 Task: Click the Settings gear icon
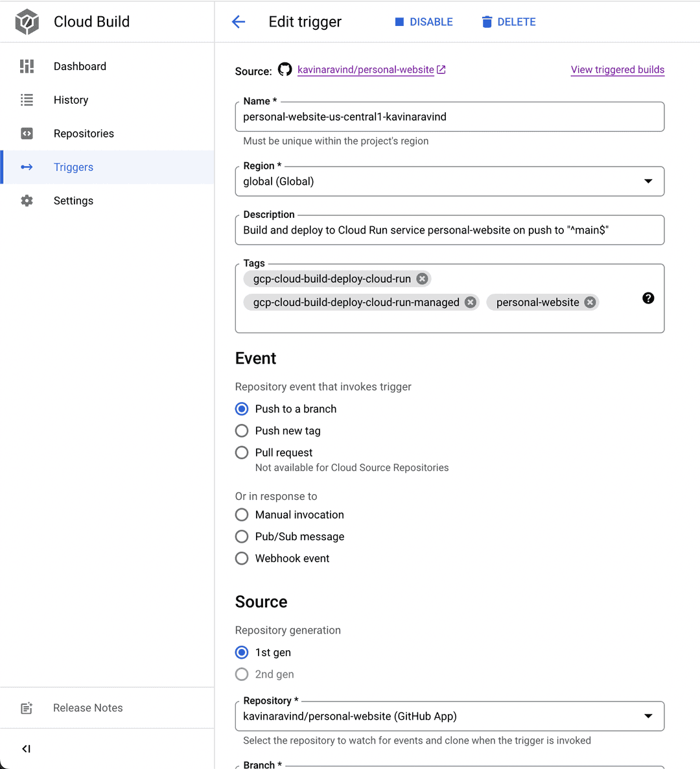[x=27, y=200]
